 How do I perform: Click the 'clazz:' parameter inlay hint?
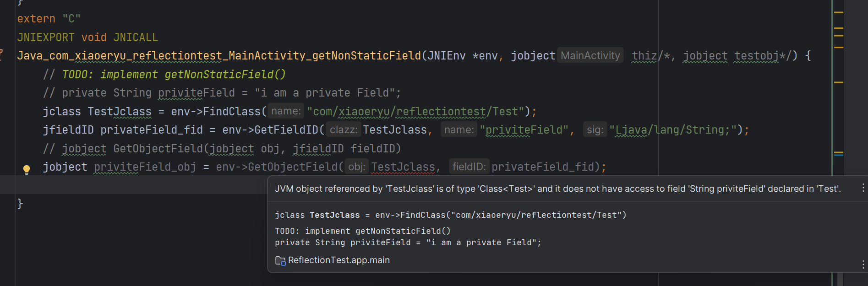point(344,130)
